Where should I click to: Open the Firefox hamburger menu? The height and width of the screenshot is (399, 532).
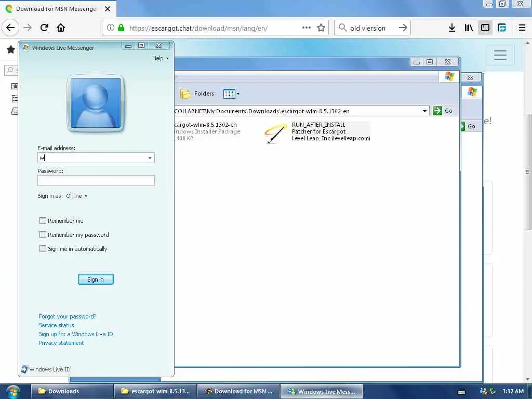click(x=522, y=28)
